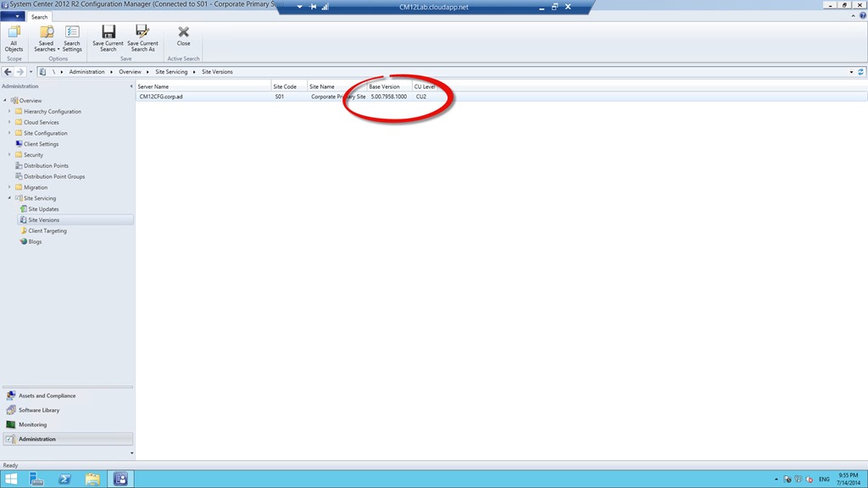This screenshot has width=868, height=488.
Task: Switch to the Monitoring workspace
Action: point(32,424)
